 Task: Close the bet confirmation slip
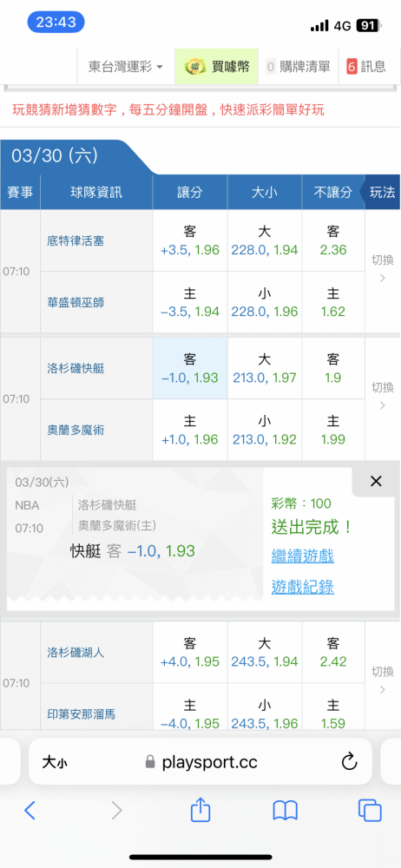(376, 482)
